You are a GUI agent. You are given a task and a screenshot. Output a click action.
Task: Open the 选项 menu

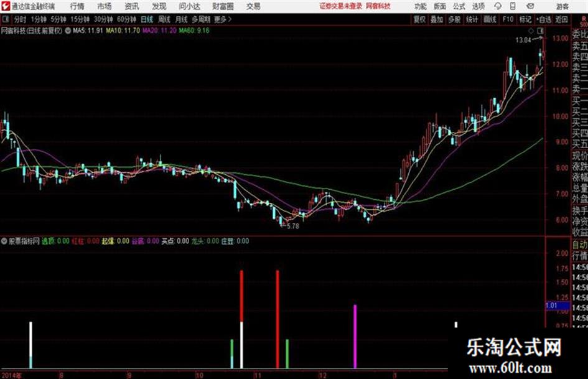click(478, 6)
